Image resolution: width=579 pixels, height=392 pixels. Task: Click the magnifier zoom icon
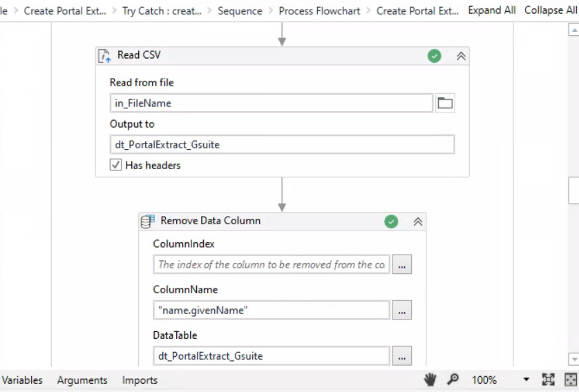point(453,380)
